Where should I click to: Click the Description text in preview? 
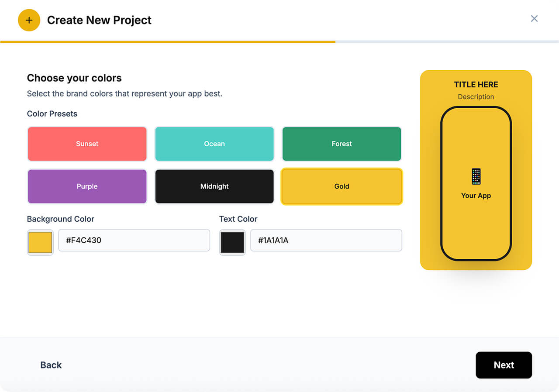pyautogui.click(x=476, y=97)
